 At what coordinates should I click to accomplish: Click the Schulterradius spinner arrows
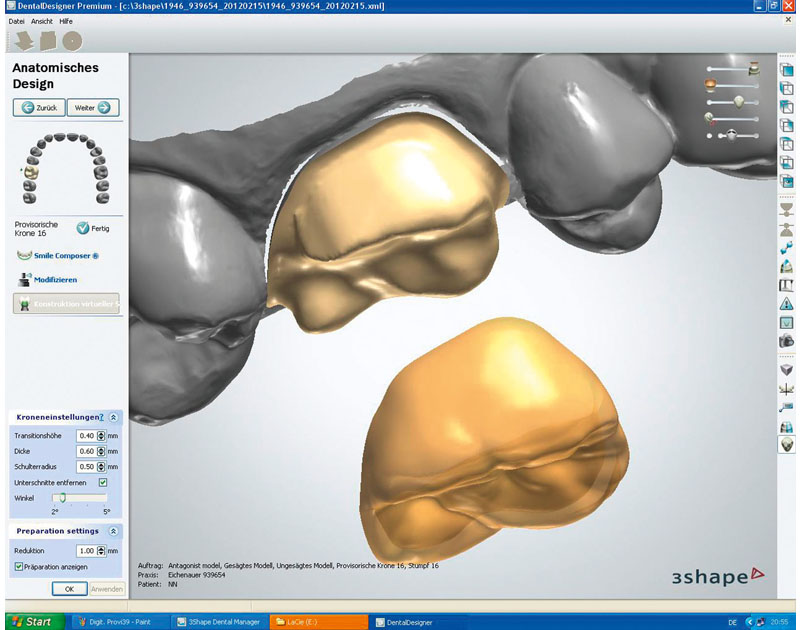pyautogui.click(x=101, y=466)
